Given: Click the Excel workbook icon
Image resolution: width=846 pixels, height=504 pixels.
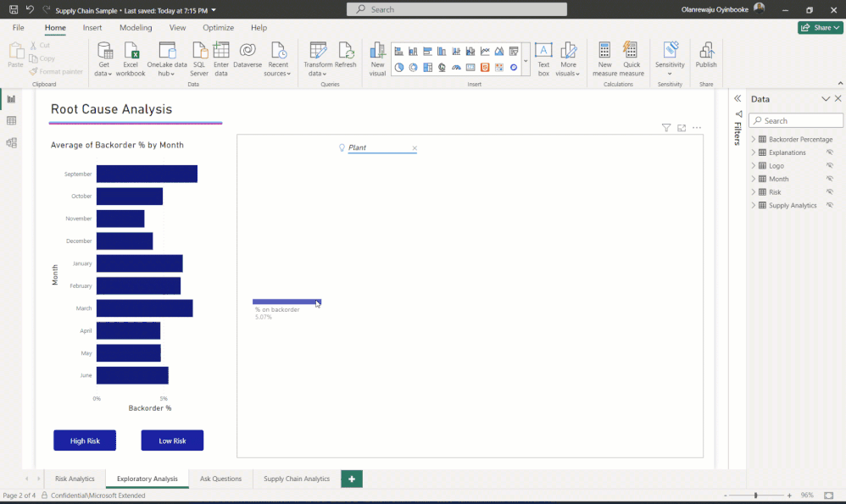Looking at the screenshot, I should (x=131, y=59).
